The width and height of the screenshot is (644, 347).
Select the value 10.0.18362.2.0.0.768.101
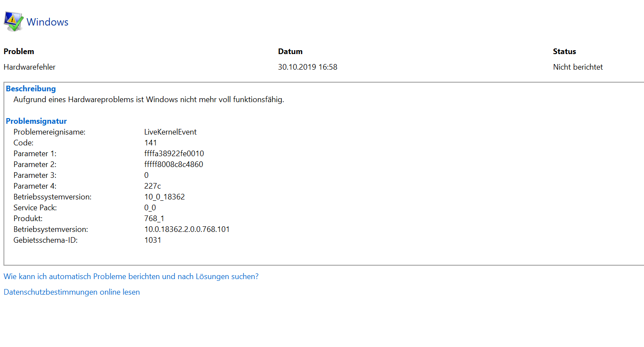(x=187, y=229)
